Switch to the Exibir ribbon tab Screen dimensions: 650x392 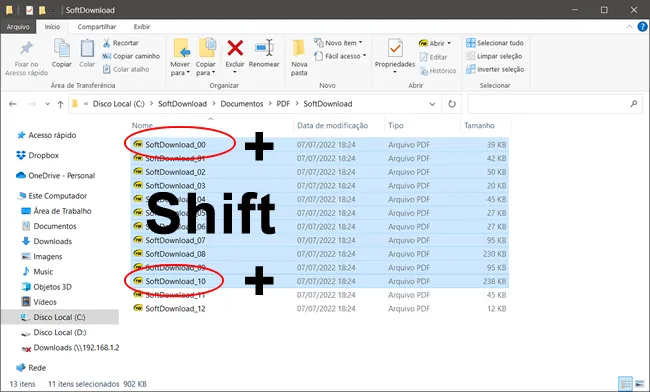tap(142, 27)
